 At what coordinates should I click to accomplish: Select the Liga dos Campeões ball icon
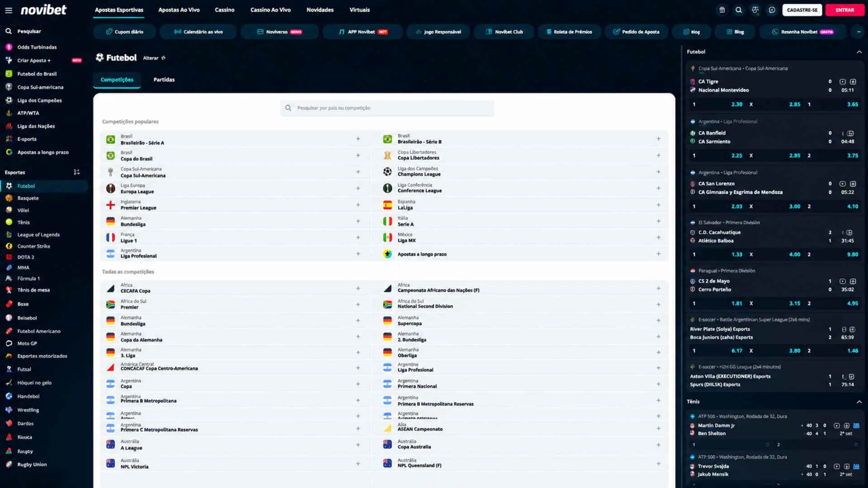pos(9,100)
